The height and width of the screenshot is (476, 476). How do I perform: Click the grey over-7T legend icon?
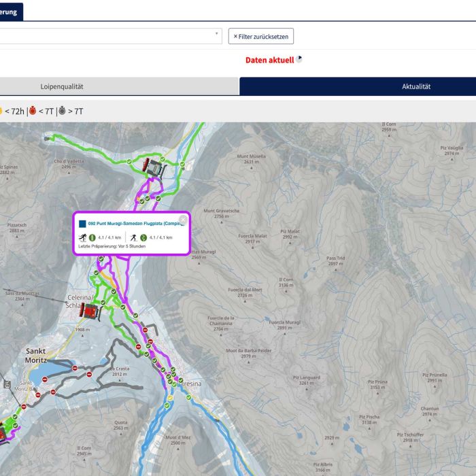pyautogui.click(x=63, y=111)
